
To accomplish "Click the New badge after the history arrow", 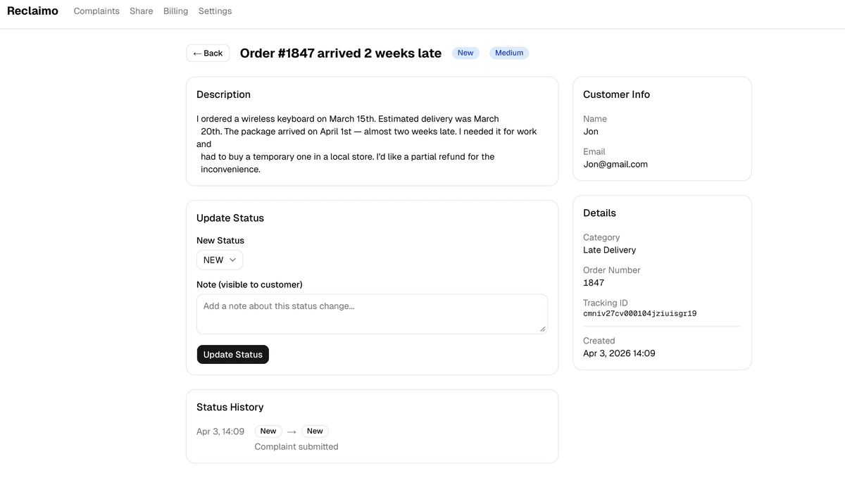I will 315,431.
